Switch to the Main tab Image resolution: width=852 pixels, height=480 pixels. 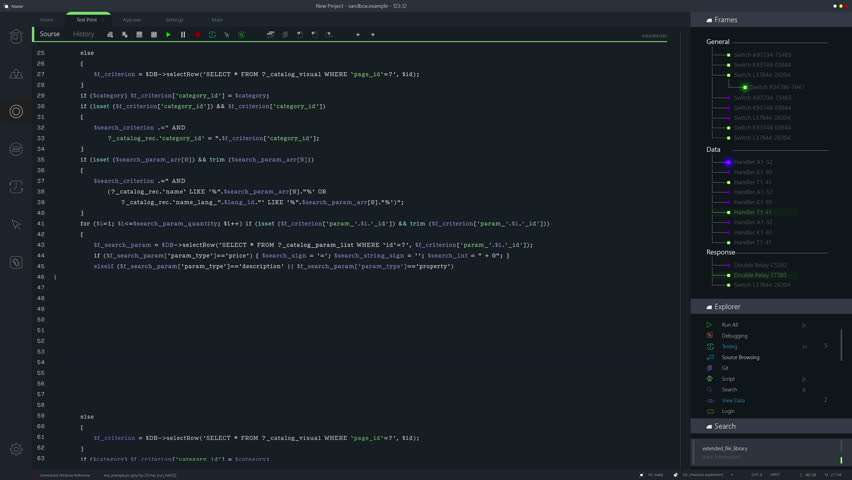(x=217, y=20)
